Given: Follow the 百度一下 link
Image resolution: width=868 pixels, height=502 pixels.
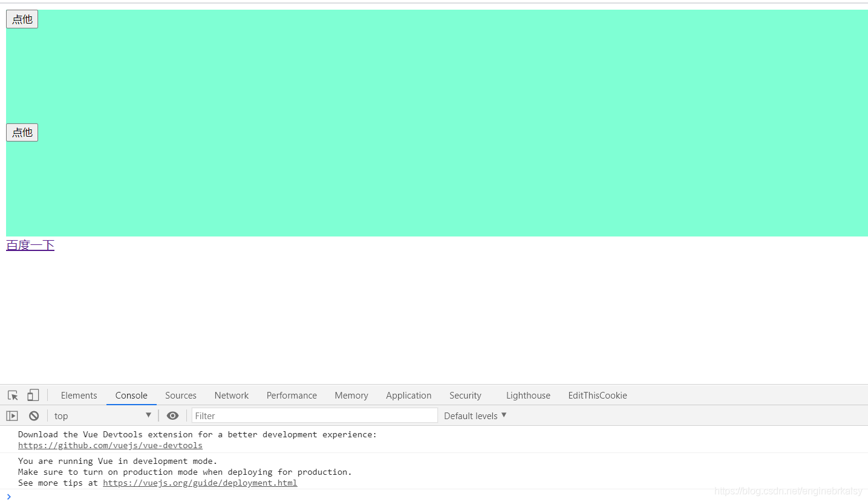Looking at the screenshot, I should (x=30, y=245).
